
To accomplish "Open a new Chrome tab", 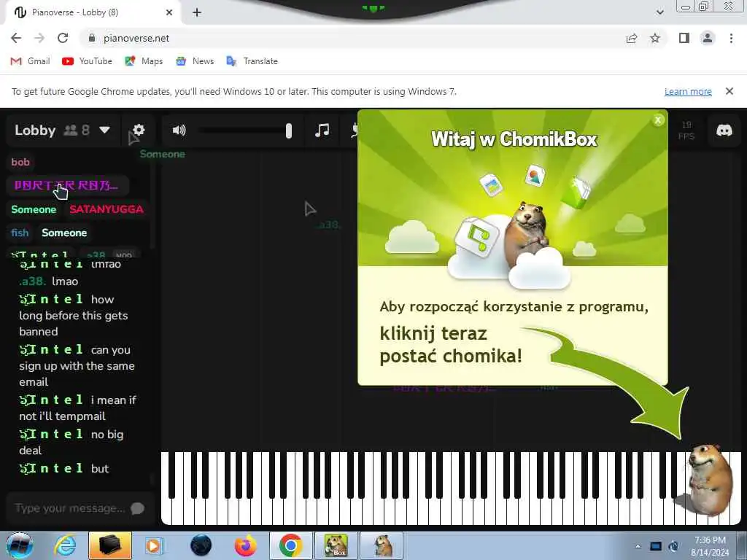I will [x=197, y=12].
